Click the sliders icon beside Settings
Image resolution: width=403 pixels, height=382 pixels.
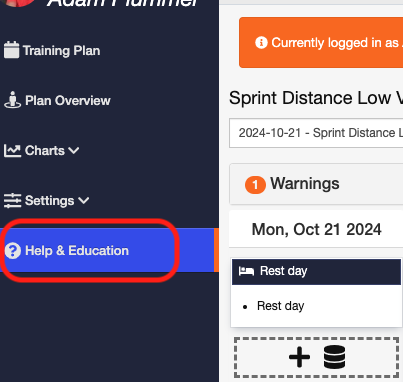pos(12,201)
